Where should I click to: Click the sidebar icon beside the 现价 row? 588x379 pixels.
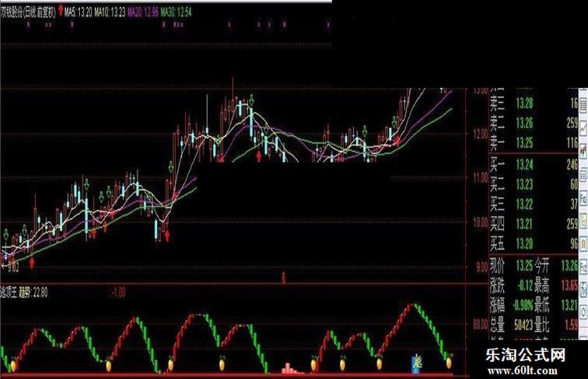coord(583,266)
